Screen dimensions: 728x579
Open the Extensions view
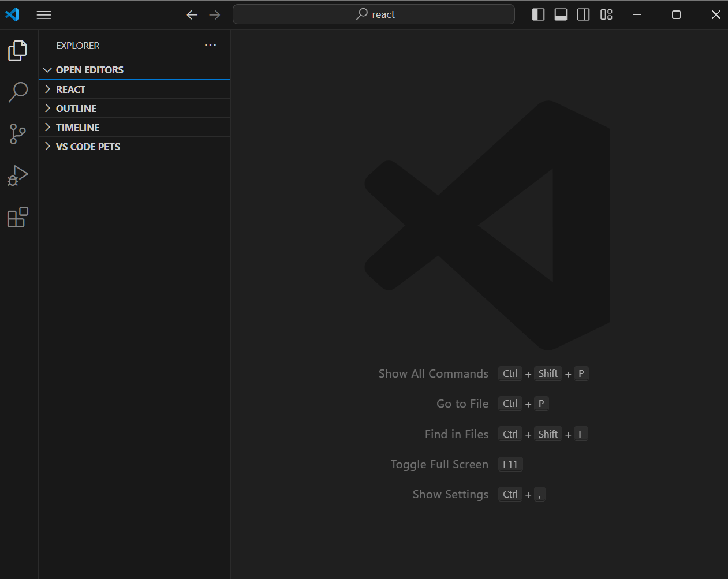click(18, 217)
